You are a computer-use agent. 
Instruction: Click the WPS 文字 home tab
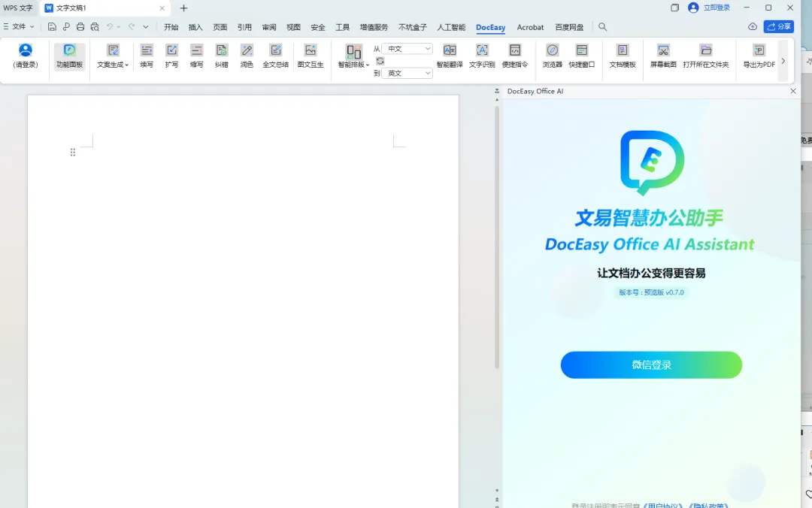pos(18,8)
